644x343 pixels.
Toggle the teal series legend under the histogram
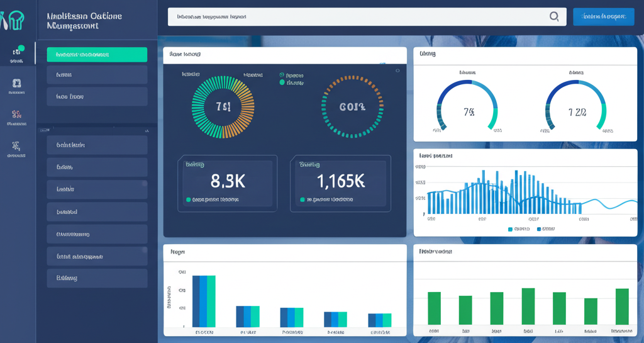coord(510,229)
